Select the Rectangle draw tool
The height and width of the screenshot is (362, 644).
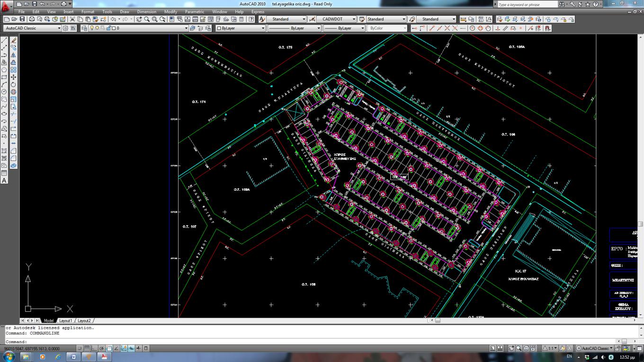click(4, 77)
